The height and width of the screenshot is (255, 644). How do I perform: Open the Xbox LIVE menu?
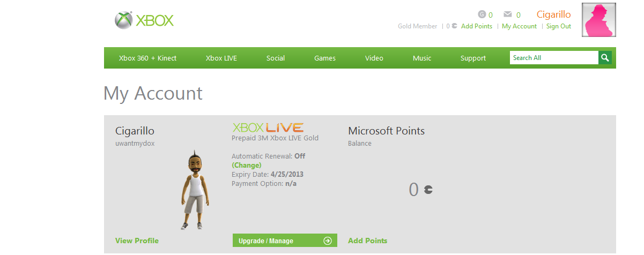click(x=221, y=58)
